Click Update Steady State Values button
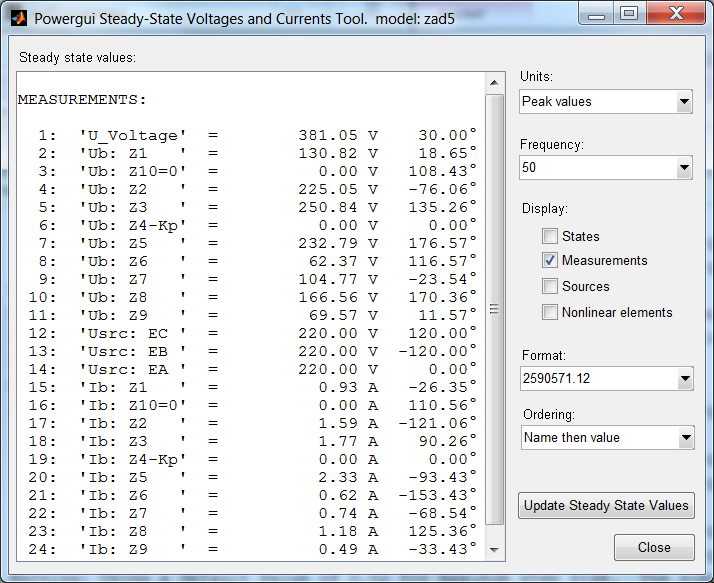This screenshot has height=583, width=714. coord(606,505)
